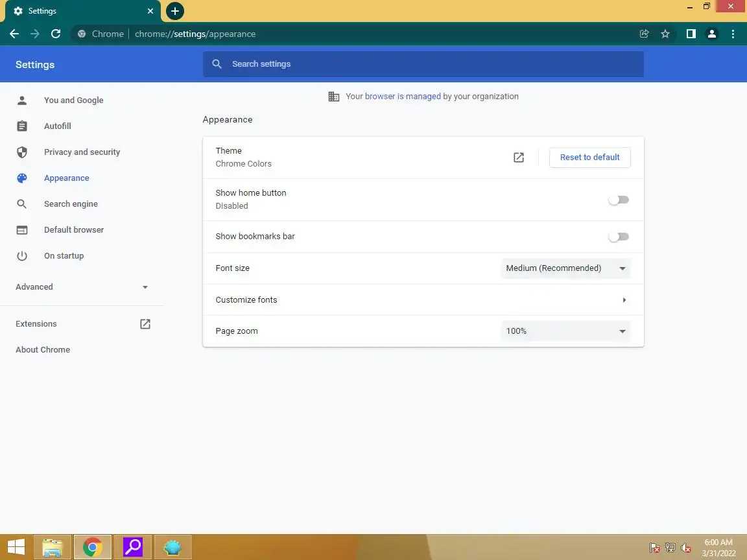This screenshot has height=560, width=747.
Task: Open the Windows Start button
Action: pyautogui.click(x=16, y=547)
